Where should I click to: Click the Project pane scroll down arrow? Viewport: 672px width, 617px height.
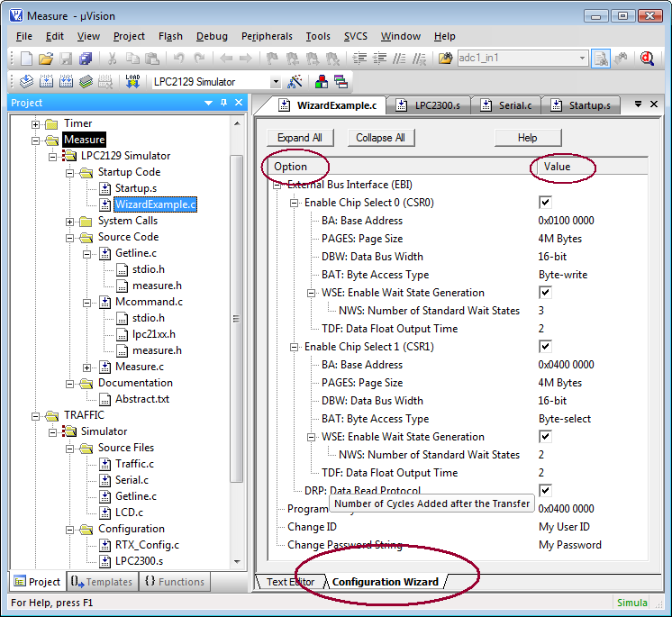[x=237, y=562]
